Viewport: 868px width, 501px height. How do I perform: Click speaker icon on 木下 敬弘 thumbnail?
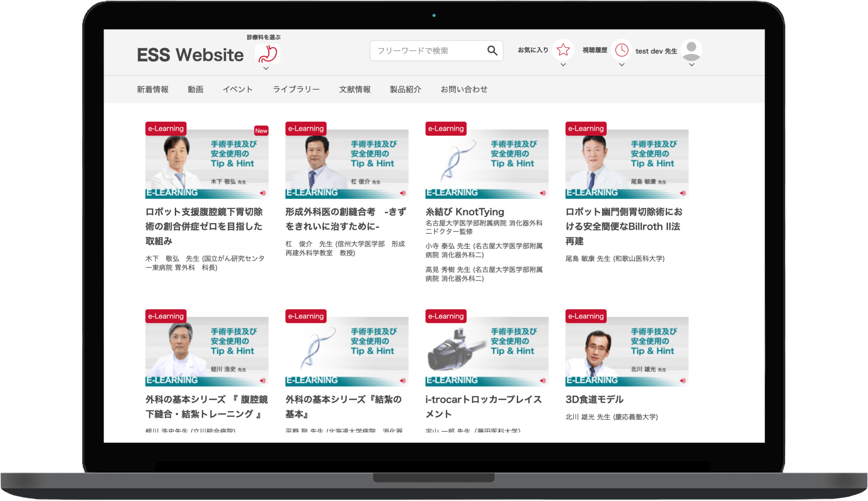263,193
